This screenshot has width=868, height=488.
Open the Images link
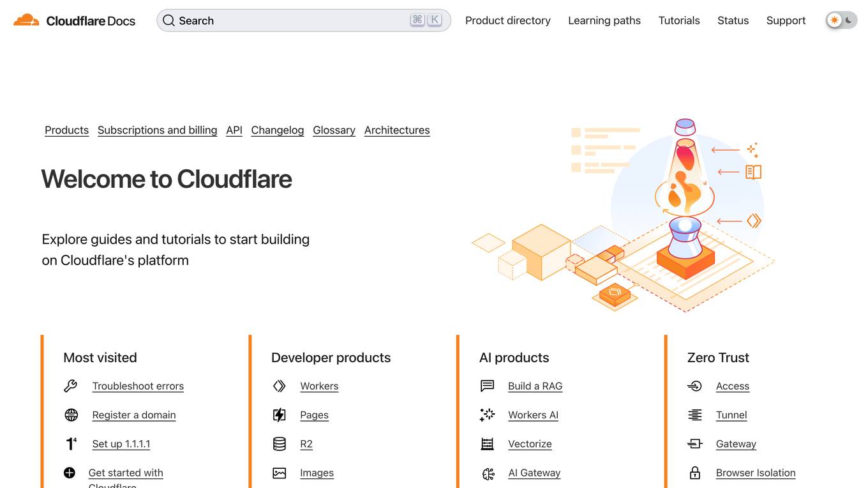(317, 473)
